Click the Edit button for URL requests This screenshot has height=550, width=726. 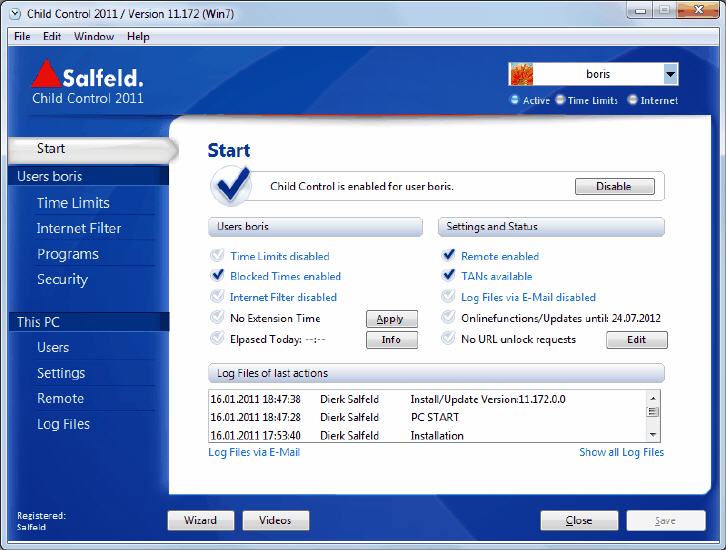click(x=637, y=339)
